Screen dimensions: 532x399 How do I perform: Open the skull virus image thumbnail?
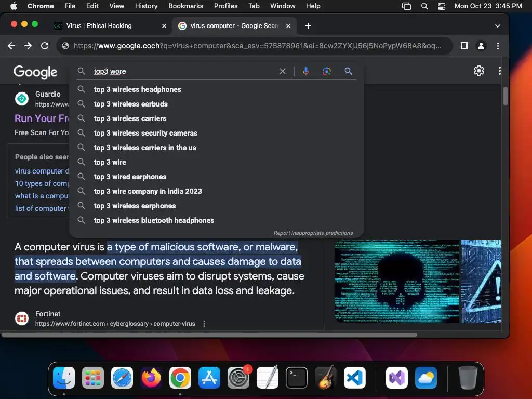click(396, 282)
